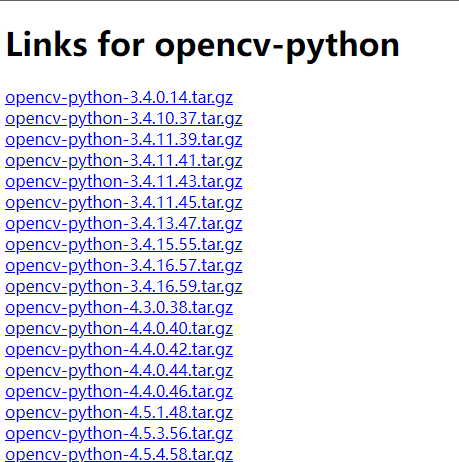Image resolution: width=459 pixels, height=462 pixels.
Task: Click the Links for opencv-python heading
Action: click(x=202, y=45)
